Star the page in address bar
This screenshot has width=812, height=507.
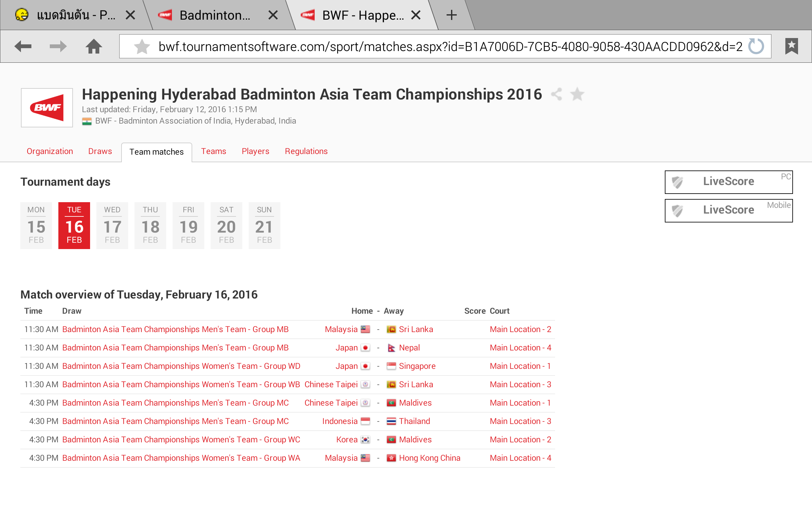pos(142,46)
